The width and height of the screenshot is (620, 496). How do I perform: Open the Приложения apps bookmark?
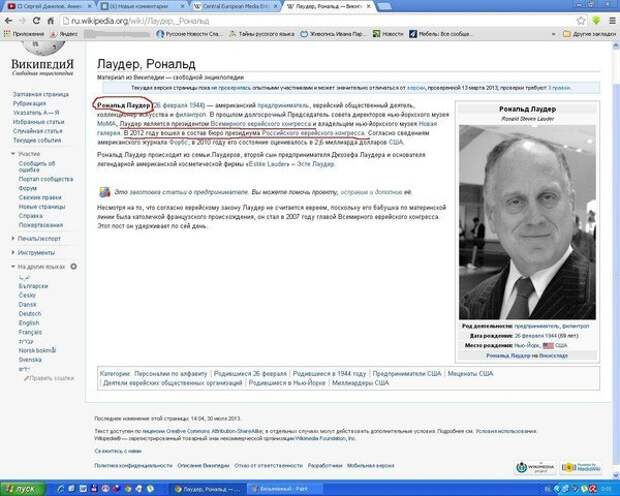coord(24,34)
